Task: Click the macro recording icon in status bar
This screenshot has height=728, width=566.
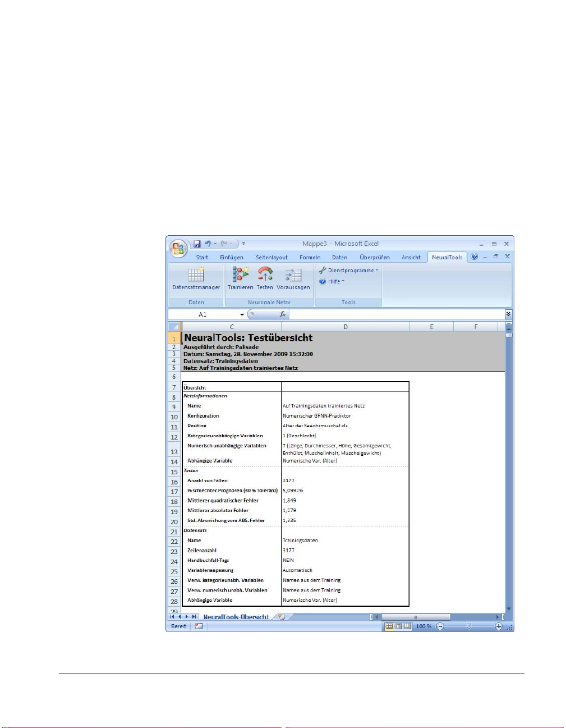Action: (199, 626)
